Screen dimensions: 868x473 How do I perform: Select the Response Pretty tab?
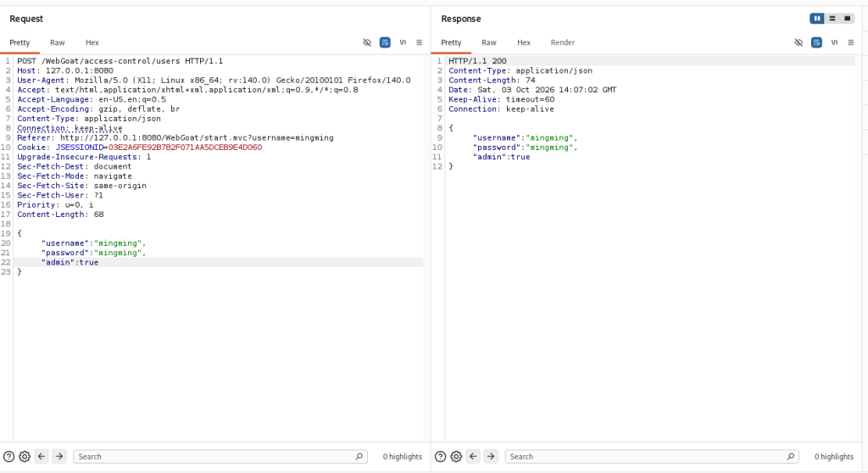[451, 42]
